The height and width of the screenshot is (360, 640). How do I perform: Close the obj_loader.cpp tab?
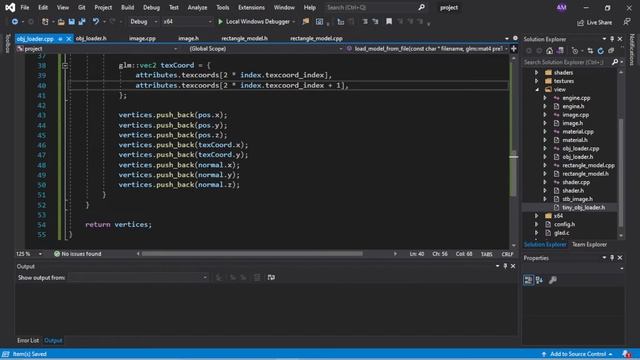pos(69,39)
